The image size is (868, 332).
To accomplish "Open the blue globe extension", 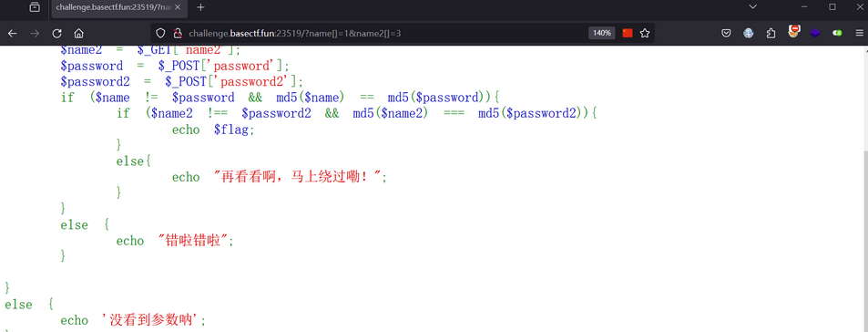I will tap(749, 33).
